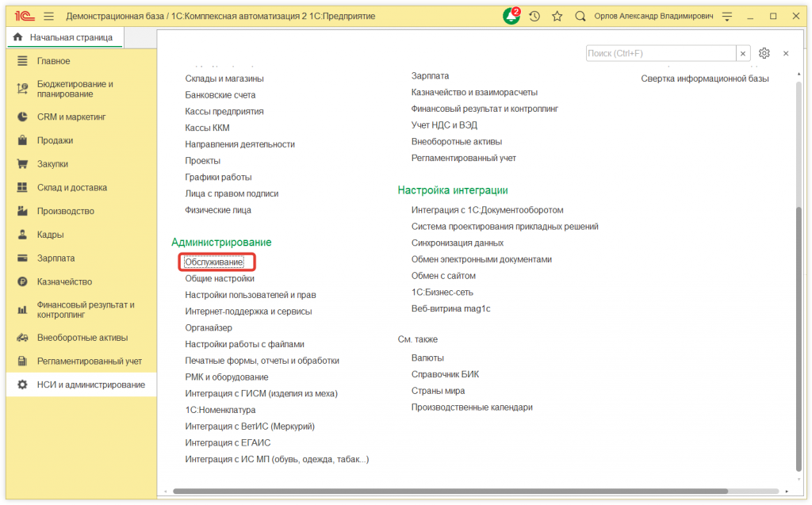Open the Казначейство section

click(x=64, y=281)
